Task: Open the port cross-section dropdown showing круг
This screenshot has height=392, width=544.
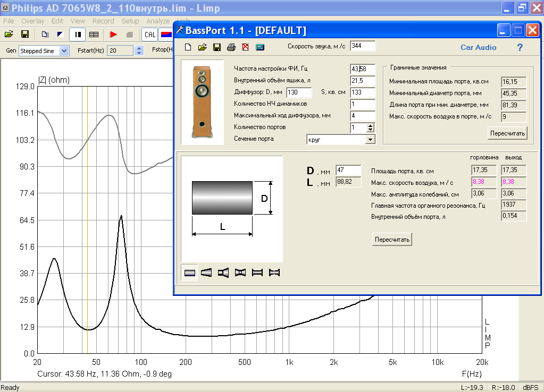Action: click(x=371, y=139)
